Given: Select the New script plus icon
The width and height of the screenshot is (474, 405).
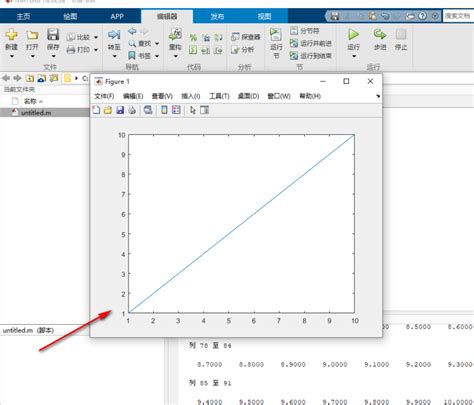Looking at the screenshot, I should 11,34.
